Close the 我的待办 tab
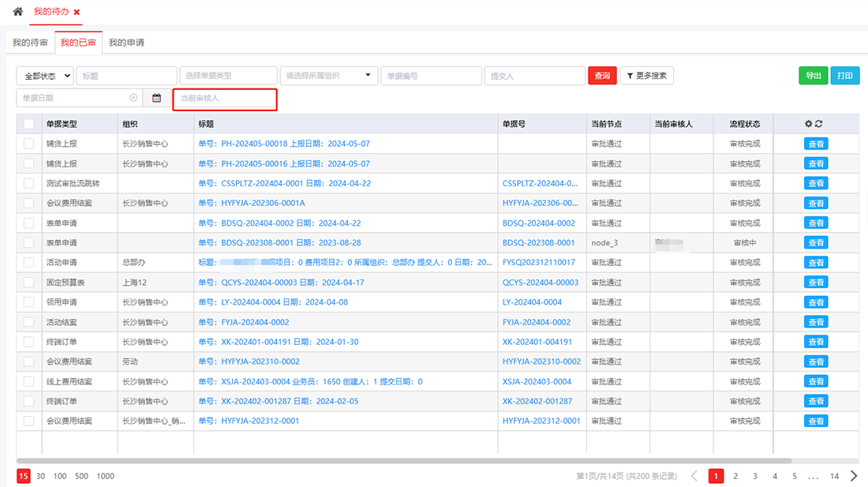The height and width of the screenshot is (487, 868). 77,13
